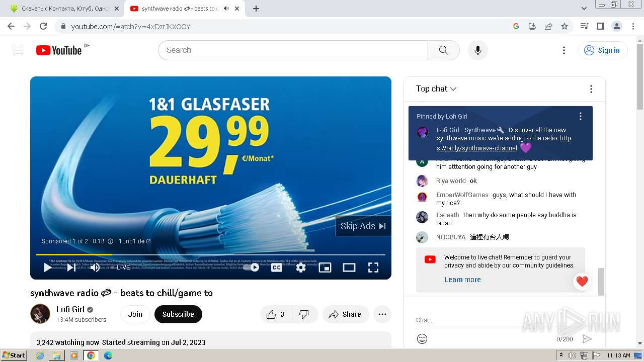Seek on the video progress bar
Viewport: 644px width, 362px height.
click(211, 254)
